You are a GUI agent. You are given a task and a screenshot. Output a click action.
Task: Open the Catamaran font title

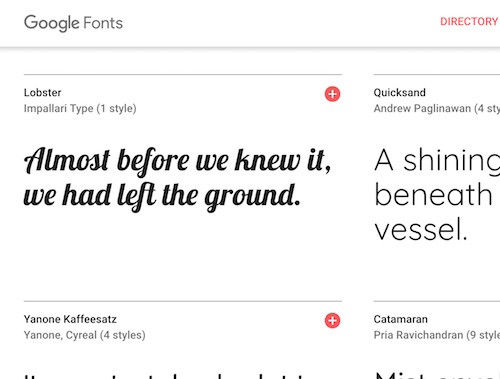tap(400, 319)
